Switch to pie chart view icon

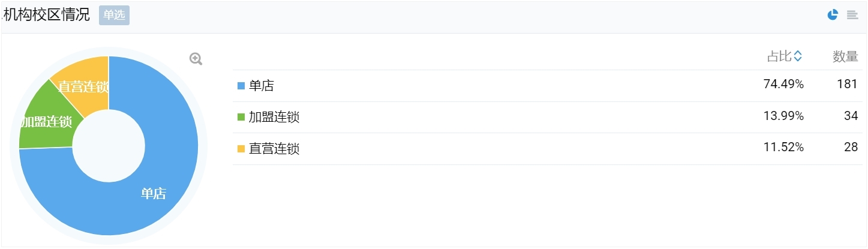click(x=833, y=15)
